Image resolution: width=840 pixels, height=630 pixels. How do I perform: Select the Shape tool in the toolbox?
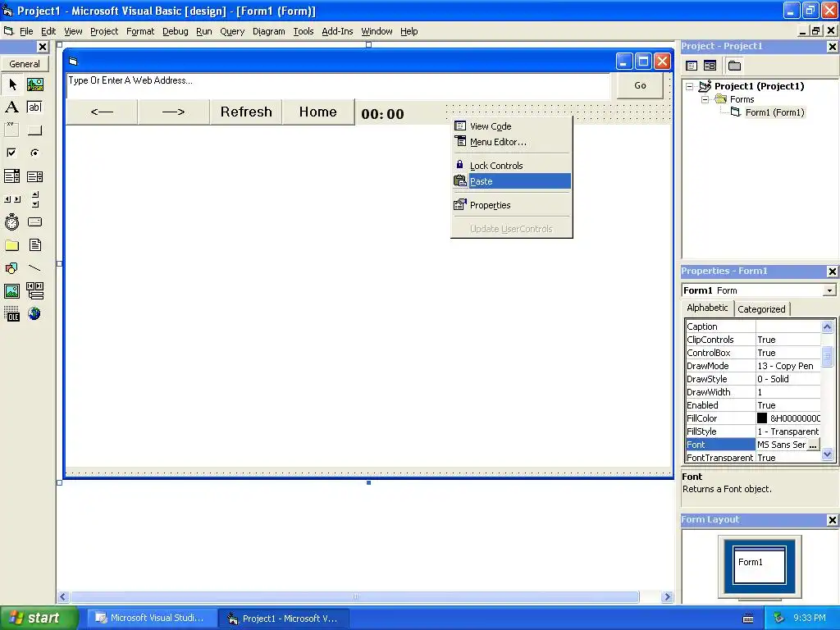tap(11, 268)
